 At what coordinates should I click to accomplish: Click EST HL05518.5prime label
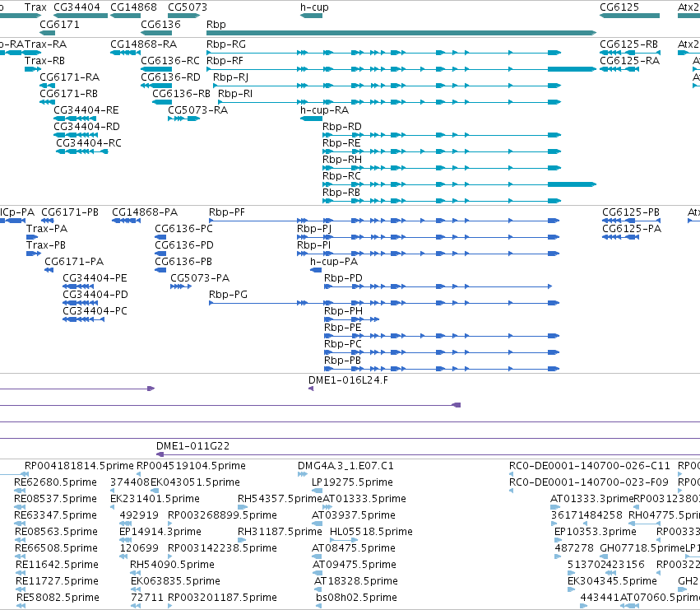click(x=371, y=533)
